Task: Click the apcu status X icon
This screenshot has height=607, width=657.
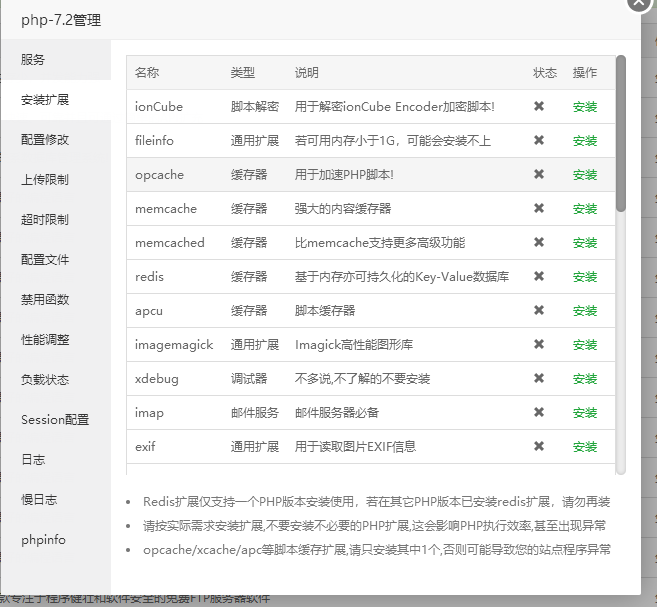Action: click(539, 310)
